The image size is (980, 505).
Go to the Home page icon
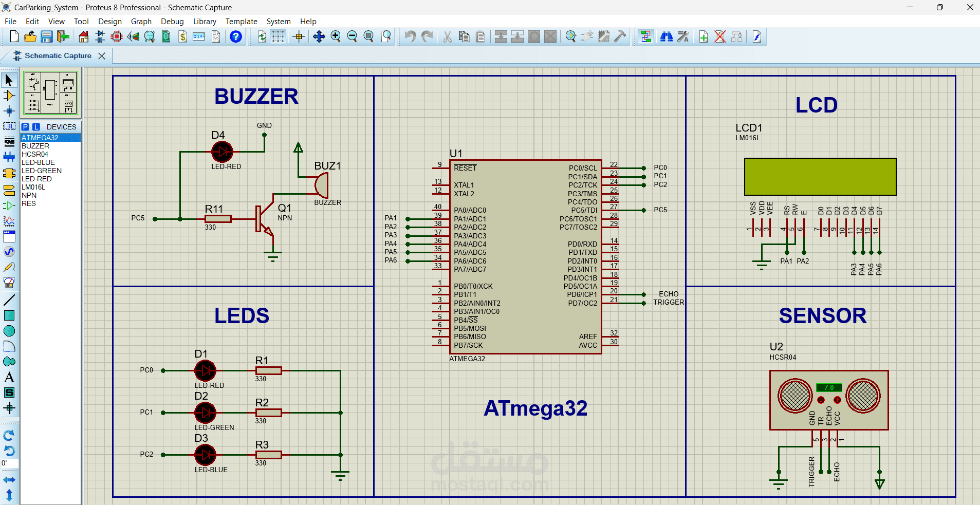point(84,36)
